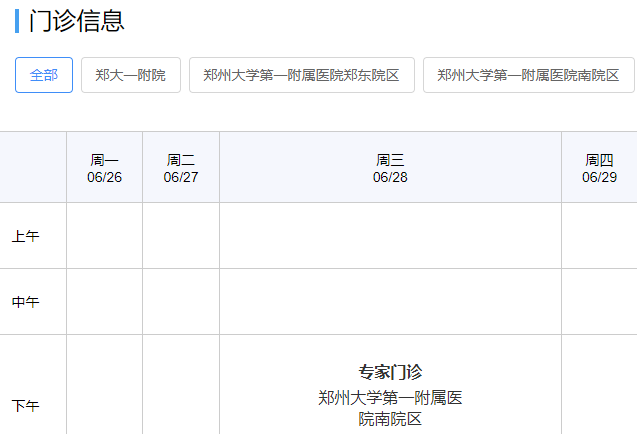Click the empty 周三 上午 cell
This screenshot has height=434, width=637.
(x=390, y=236)
